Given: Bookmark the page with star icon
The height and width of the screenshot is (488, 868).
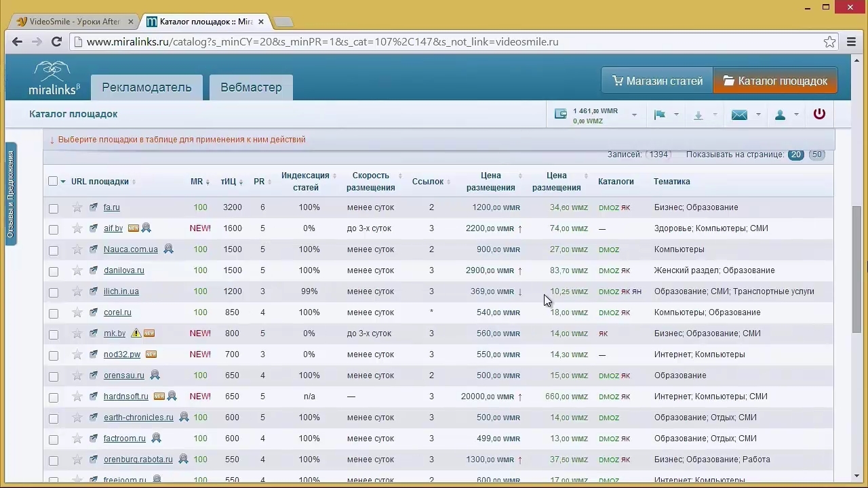Looking at the screenshot, I should click(x=829, y=42).
